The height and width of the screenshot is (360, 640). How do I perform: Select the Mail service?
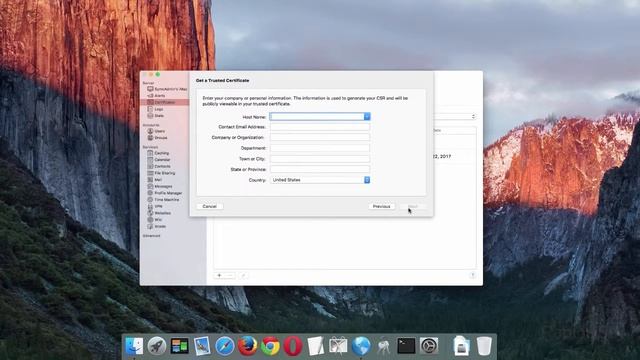[154, 180]
